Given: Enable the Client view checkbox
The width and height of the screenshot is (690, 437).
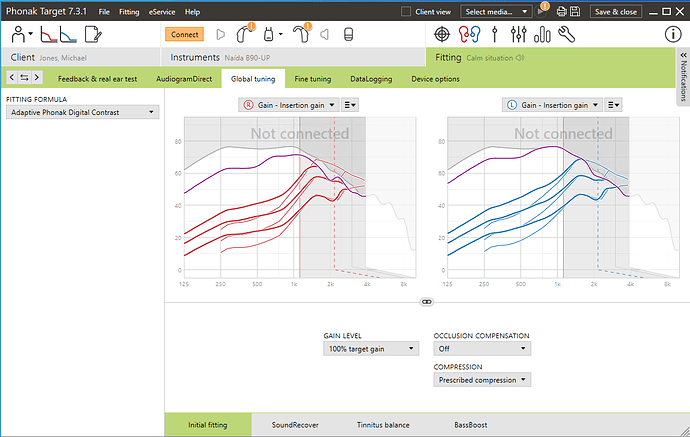Looking at the screenshot, I should (x=406, y=12).
